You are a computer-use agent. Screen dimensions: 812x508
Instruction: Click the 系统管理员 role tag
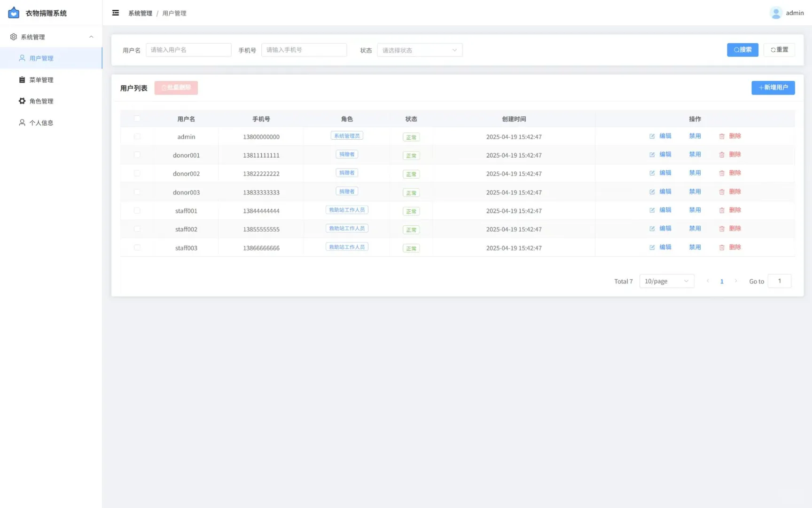347,136
